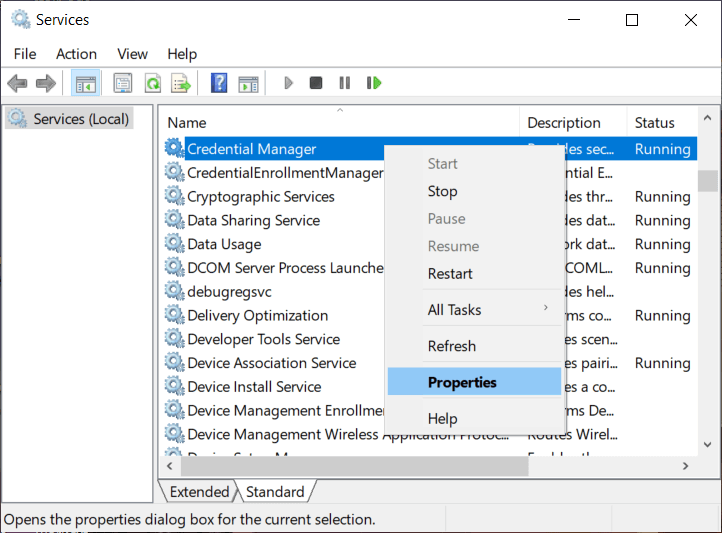722x533 pixels.
Task: Click the Refresh toolbar icon
Action: click(152, 83)
